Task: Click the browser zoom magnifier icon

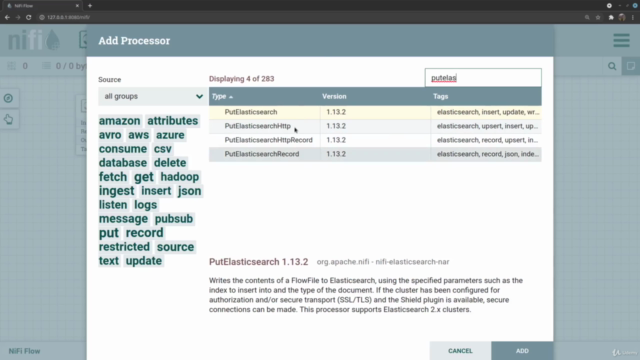Action: [x=587, y=17]
